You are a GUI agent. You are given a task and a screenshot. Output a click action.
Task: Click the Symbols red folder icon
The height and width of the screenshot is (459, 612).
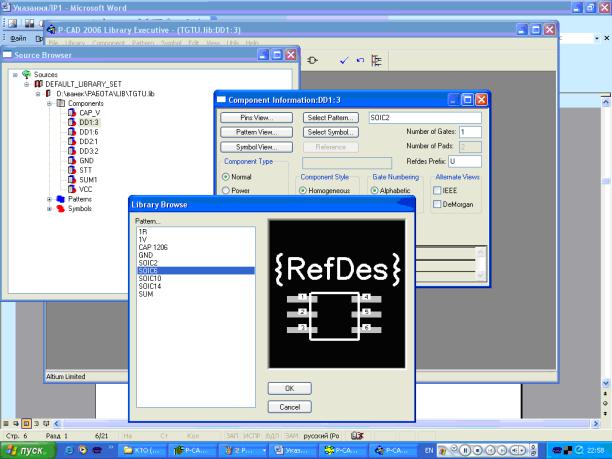(60, 209)
